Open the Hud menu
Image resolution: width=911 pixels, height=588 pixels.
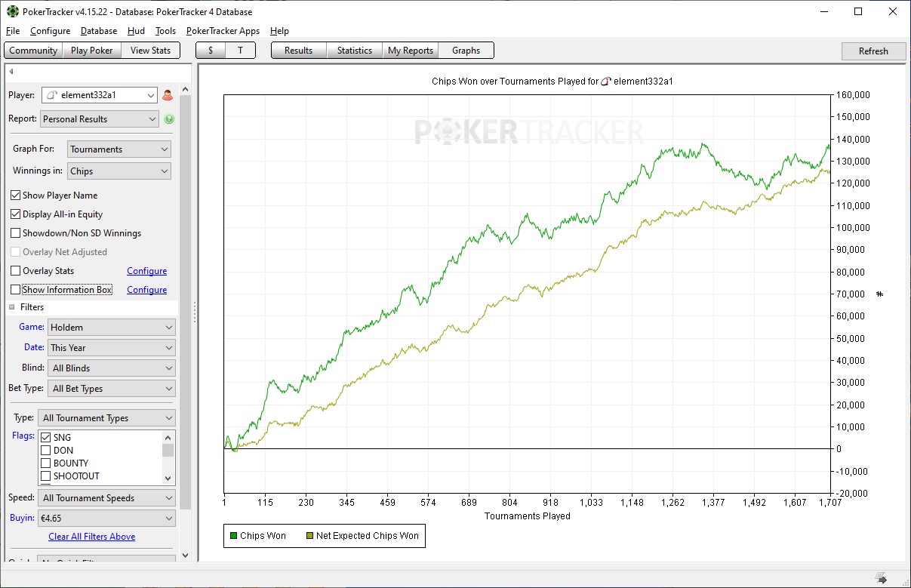(x=137, y=31)
